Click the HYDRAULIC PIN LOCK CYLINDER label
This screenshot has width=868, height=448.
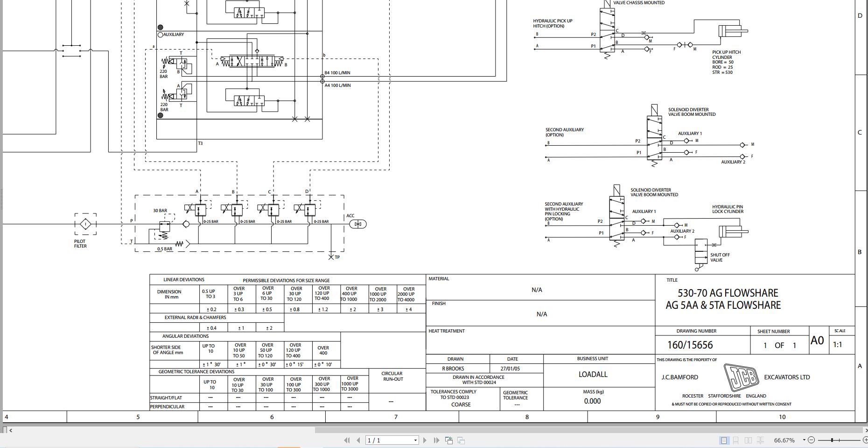(x=728, y=209)
